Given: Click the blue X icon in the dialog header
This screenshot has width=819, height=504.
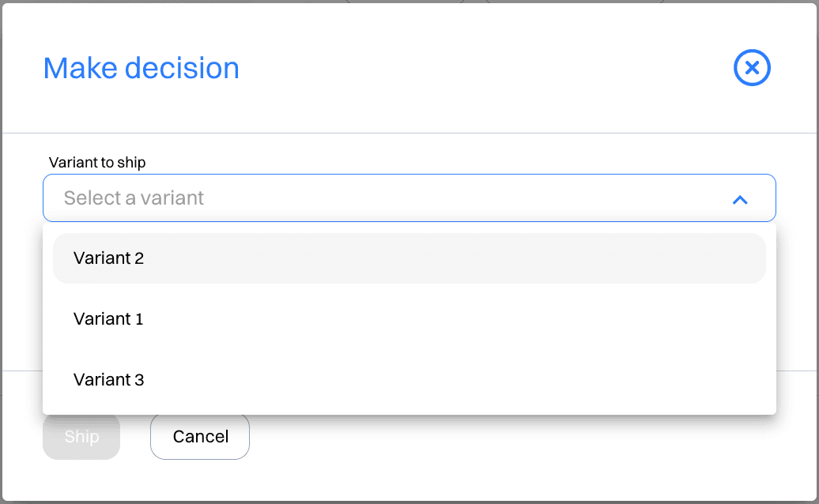Looking at the screenshot, I should [x=752, y=68].
